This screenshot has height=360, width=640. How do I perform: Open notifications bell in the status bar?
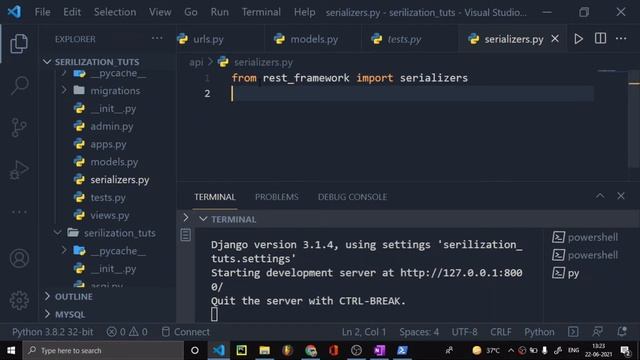[622, 331]
